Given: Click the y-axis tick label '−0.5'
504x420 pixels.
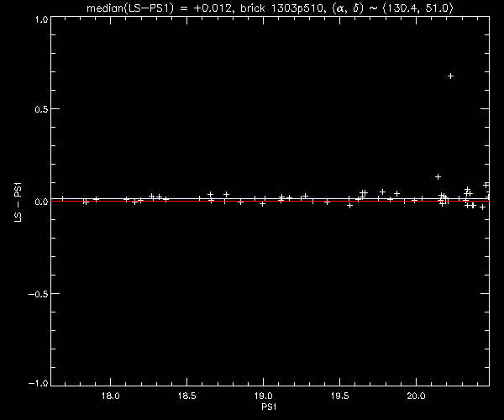Looking at the screenshot, I should click(x=39, y=294).
